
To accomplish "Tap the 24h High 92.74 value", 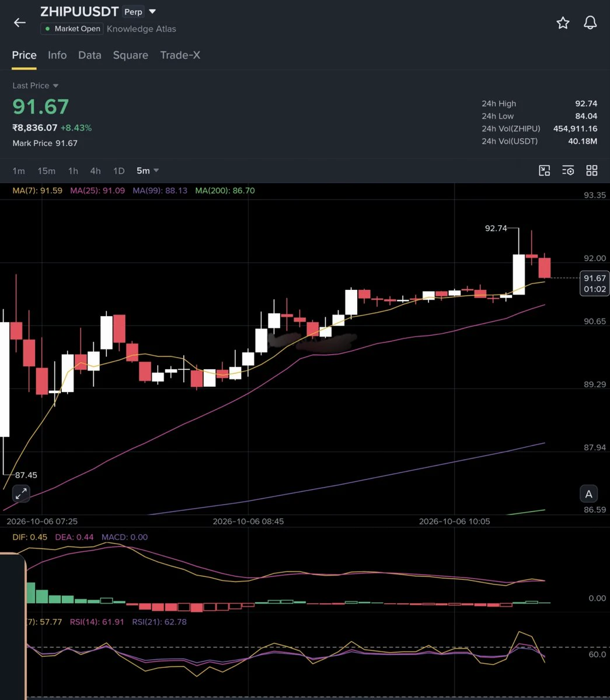I will coord(586,103).
